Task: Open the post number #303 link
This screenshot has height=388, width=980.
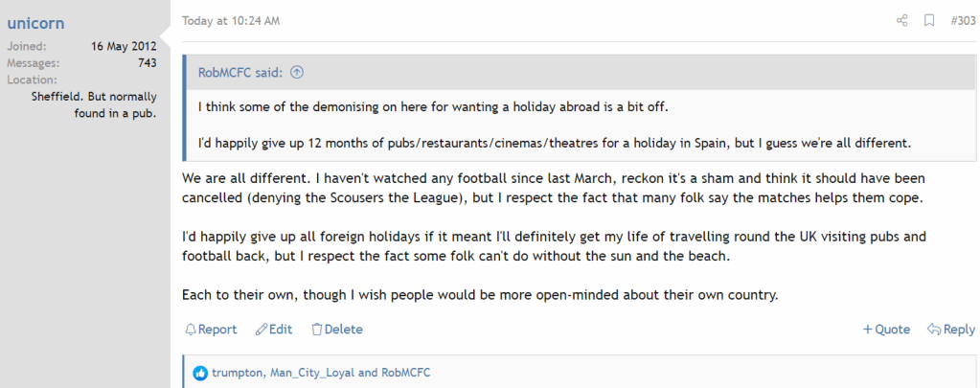Action: [x=962, y=20]
